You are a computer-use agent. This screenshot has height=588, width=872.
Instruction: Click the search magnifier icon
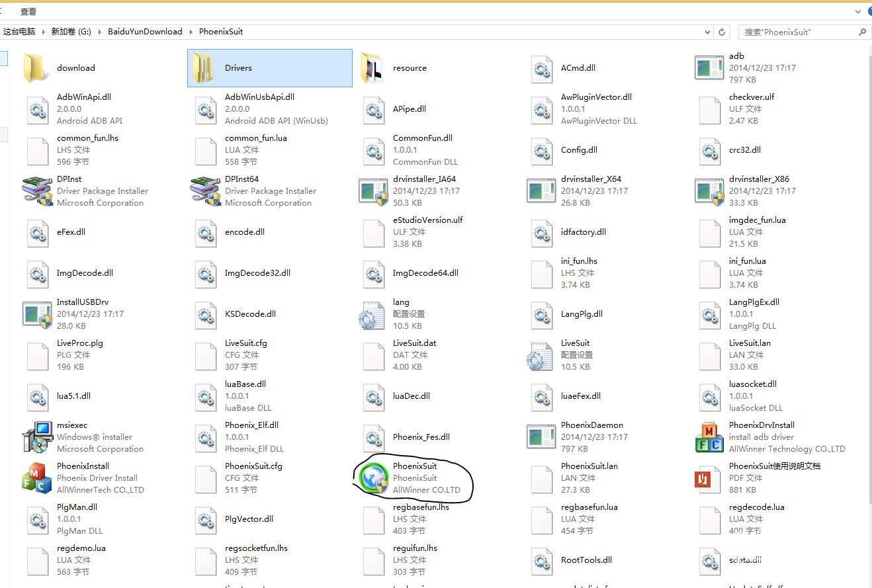pyautogui.click(x=862, y=32)
